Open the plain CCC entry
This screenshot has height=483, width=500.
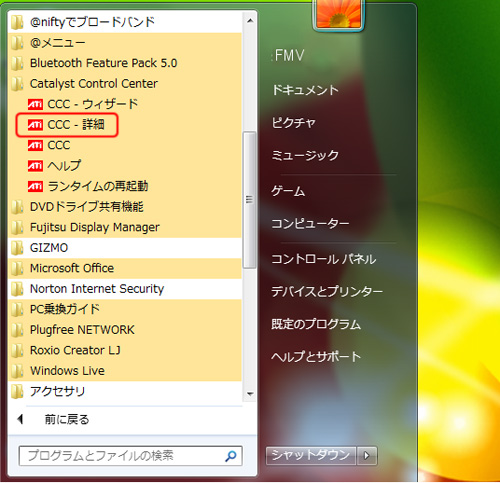point(125,145)
